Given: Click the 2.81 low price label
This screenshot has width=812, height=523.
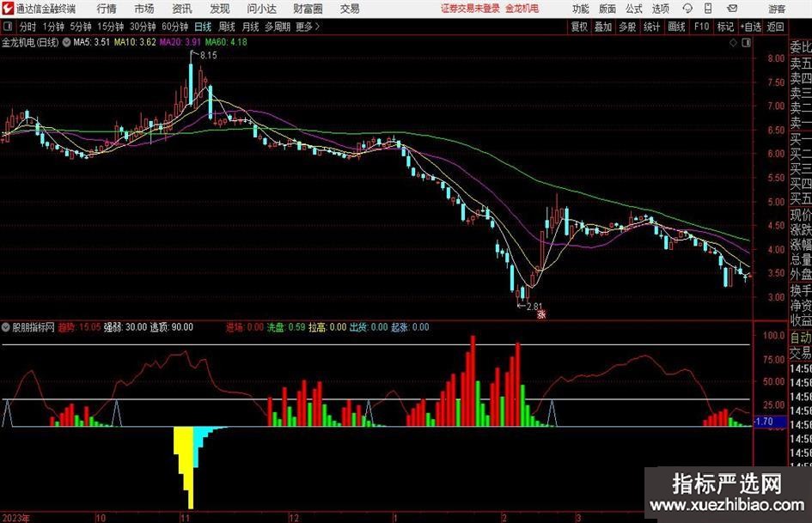Looking at the screenshot, I should [x=534, y=307].
